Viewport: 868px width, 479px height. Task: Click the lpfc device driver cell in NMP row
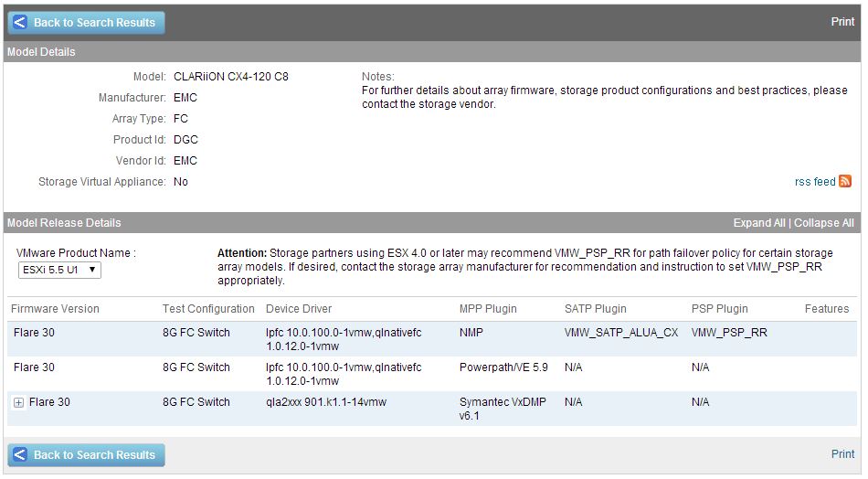point(344,339)
